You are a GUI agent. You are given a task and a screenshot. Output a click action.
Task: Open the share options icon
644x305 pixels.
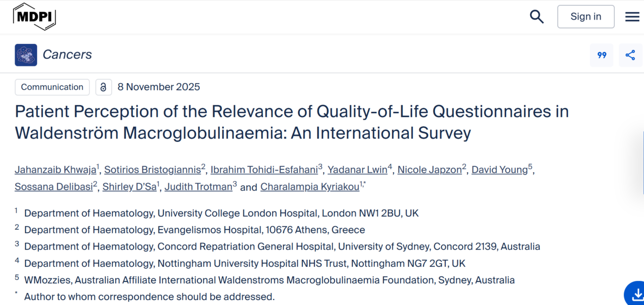click(x=630, y=55)
